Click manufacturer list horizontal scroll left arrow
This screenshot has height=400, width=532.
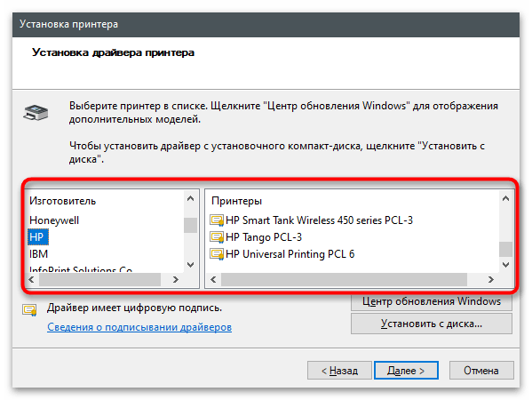32,279
